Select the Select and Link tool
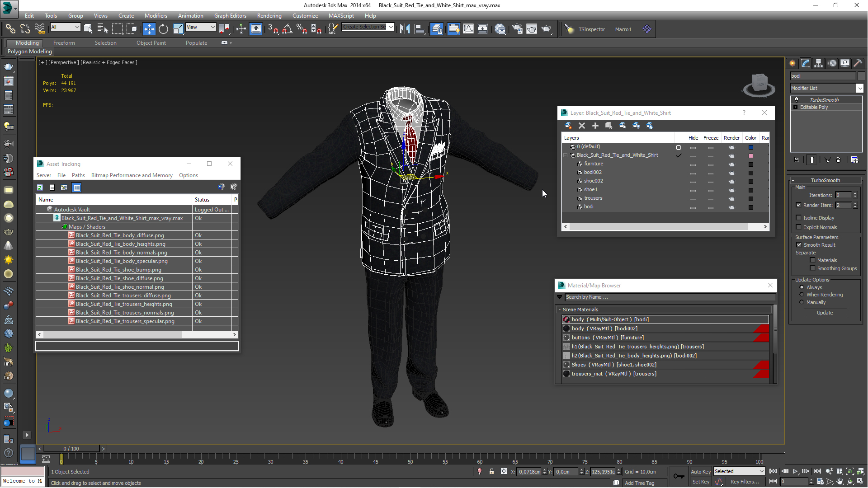 tap(10, 29)
